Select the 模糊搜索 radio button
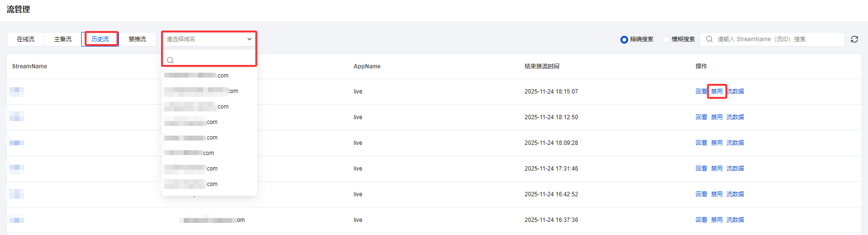The image size is (868, 235). pyautogui.click(x=666, y=40)
